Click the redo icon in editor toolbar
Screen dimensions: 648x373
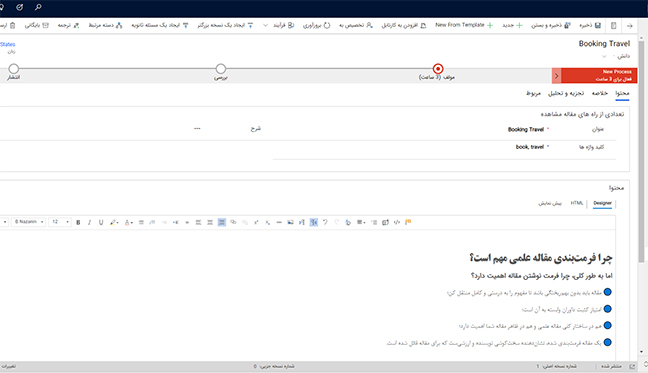coord(336,223)
